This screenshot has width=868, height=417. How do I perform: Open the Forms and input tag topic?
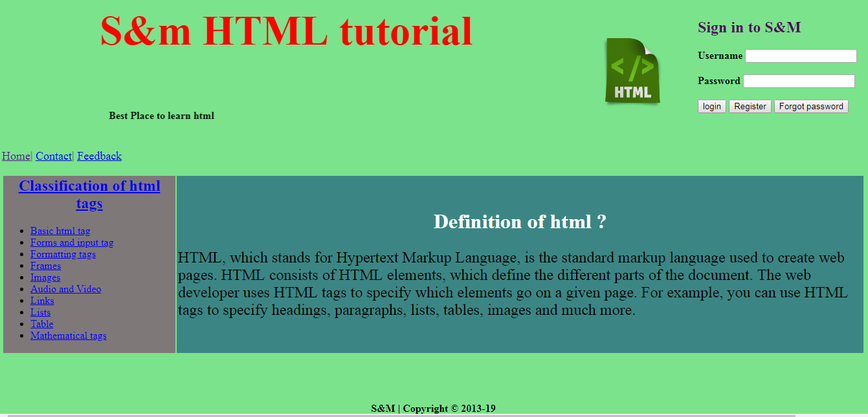coord(71,242)
